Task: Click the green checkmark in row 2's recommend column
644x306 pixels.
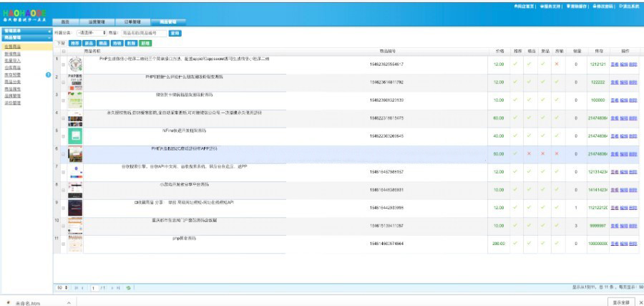Action: pos(514,82)
